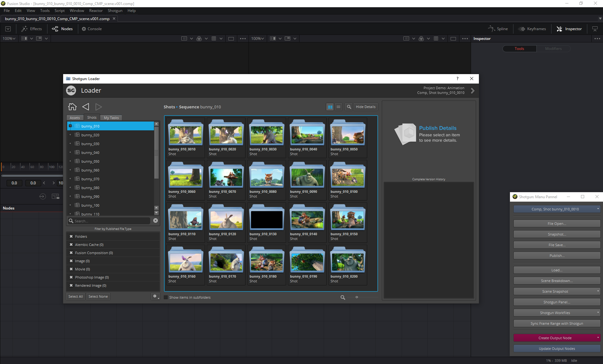
Task: Click the dual monitor layout icon
Action: point(595,29)
